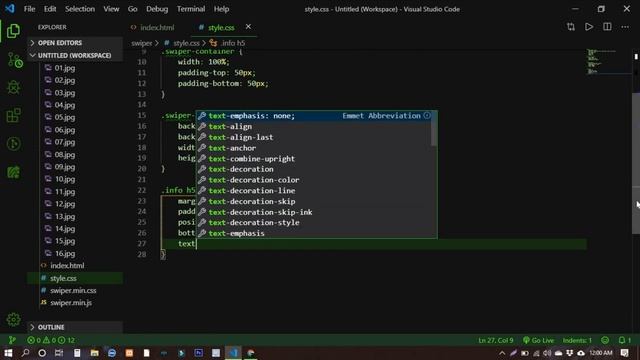Click the feedback smiley in the status bar
Image resolution: width=640 pixels, height=360 pixels.
(605, 340)
